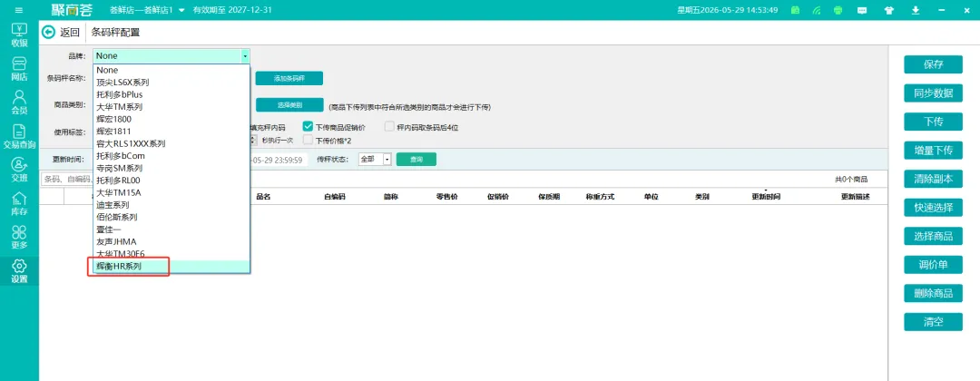Click the product search input field
The image size is (980, 381).
point(67,180)
